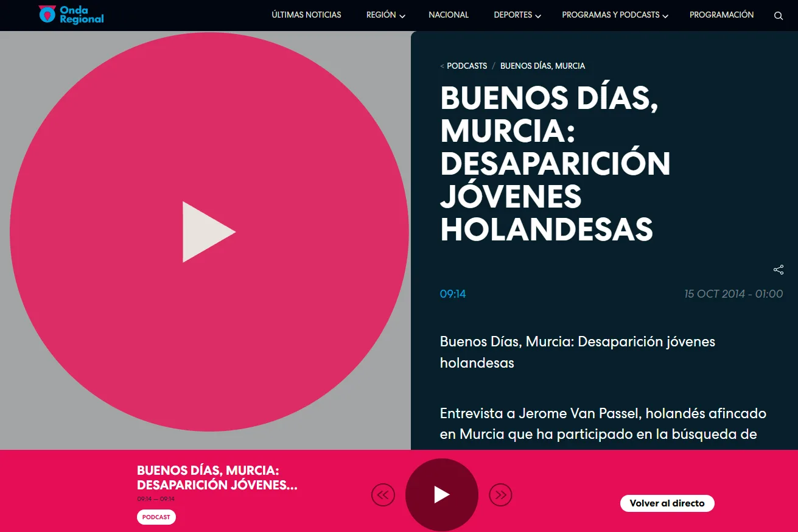Open the Programación page

point(721,15)
